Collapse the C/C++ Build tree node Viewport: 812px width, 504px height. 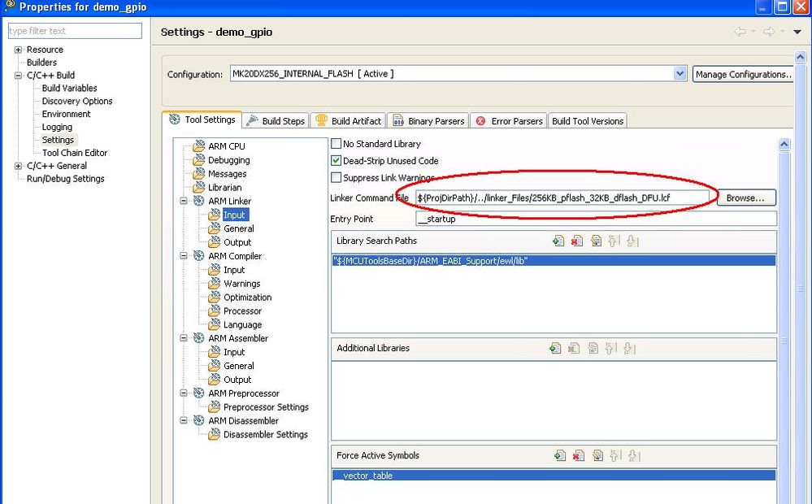18,75
